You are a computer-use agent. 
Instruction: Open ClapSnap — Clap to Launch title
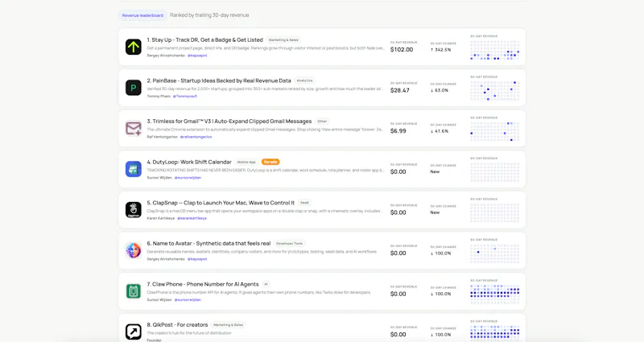(x=221, y=203)
